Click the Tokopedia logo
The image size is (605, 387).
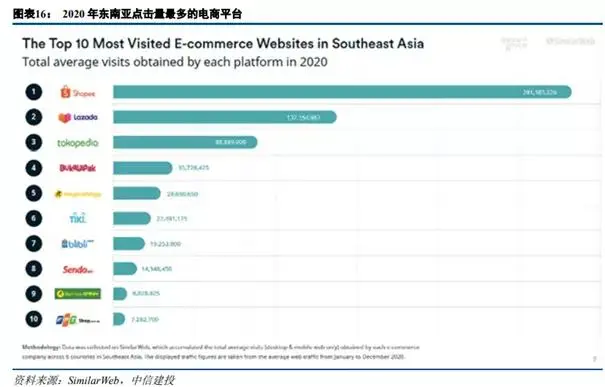click(x=78, y=143)
